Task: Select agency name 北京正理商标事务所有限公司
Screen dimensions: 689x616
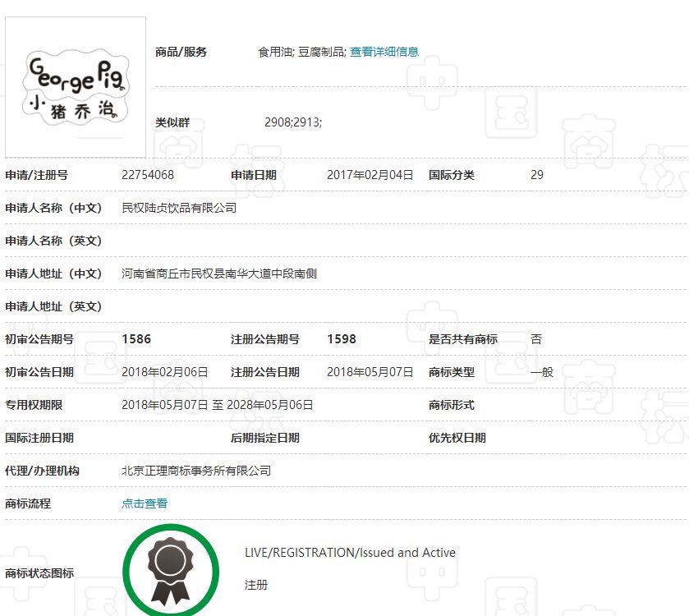Action: click(196, 471)
